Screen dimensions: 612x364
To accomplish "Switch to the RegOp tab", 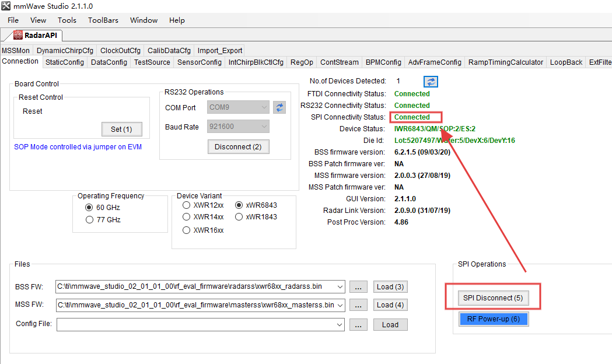I will click(x=302, y=62).
